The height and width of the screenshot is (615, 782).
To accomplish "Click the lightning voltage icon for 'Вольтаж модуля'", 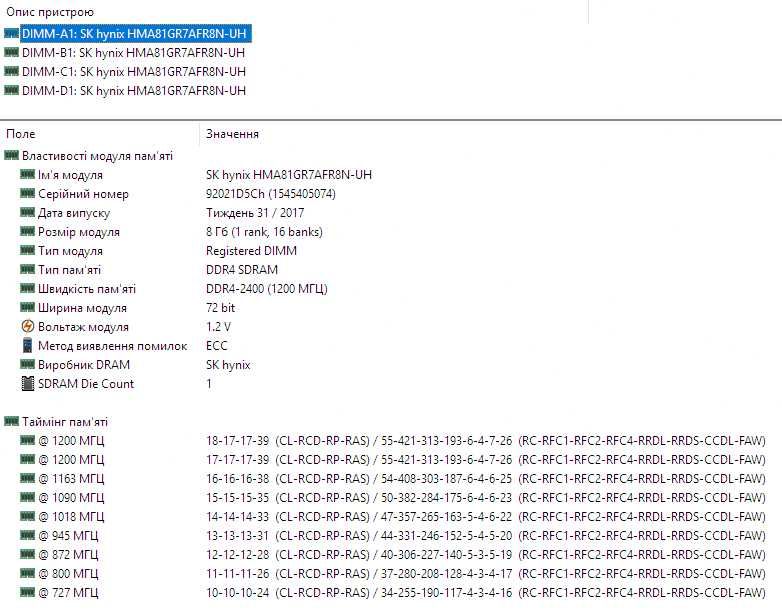I will (27, 326).
